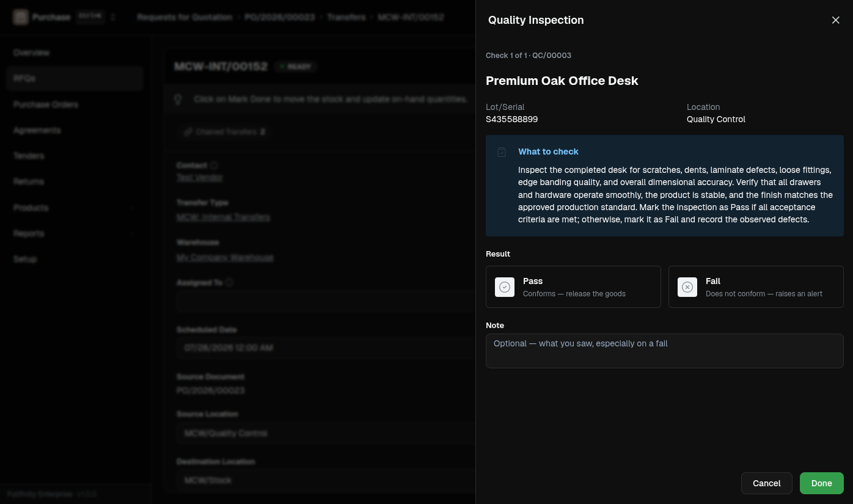Click the Quality Control location value
Image resolution: width=853 pixels, height=504 pixels.
pos(716,119)
